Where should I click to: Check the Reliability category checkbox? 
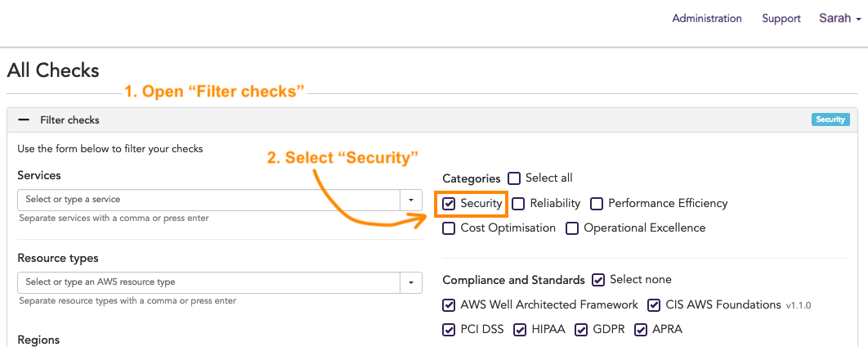[x=518, y=204]
